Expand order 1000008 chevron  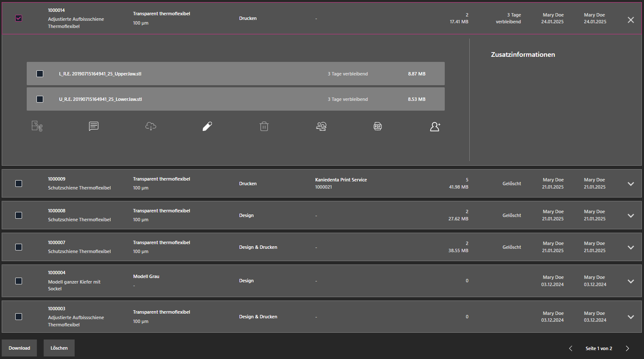(x=631, y=216)
